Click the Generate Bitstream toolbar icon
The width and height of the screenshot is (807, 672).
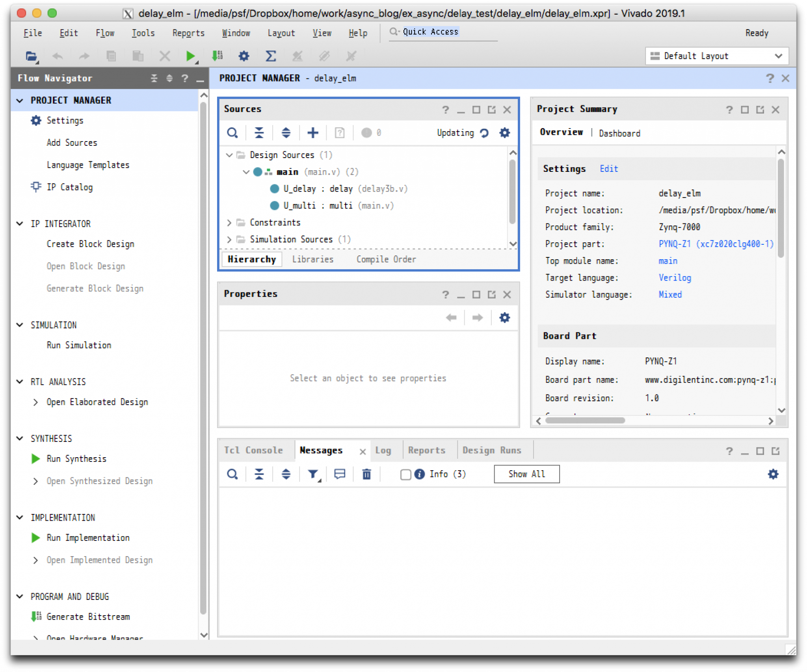[217, 56]
